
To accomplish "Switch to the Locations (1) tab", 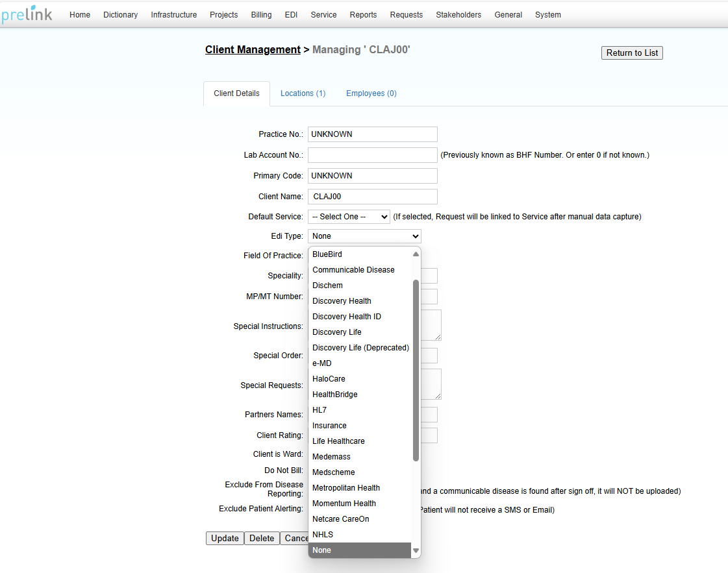I will [x=303, y=93].
